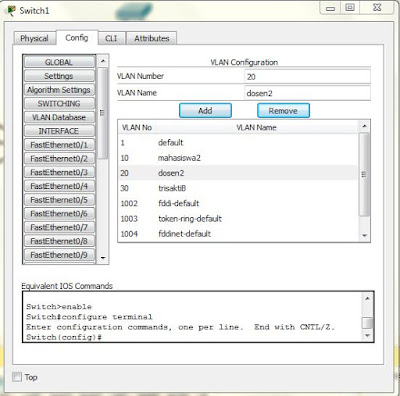Click the VLAN Number input field
The height and width of the screenshot is (396, 400).
click(x=307, y=76)
